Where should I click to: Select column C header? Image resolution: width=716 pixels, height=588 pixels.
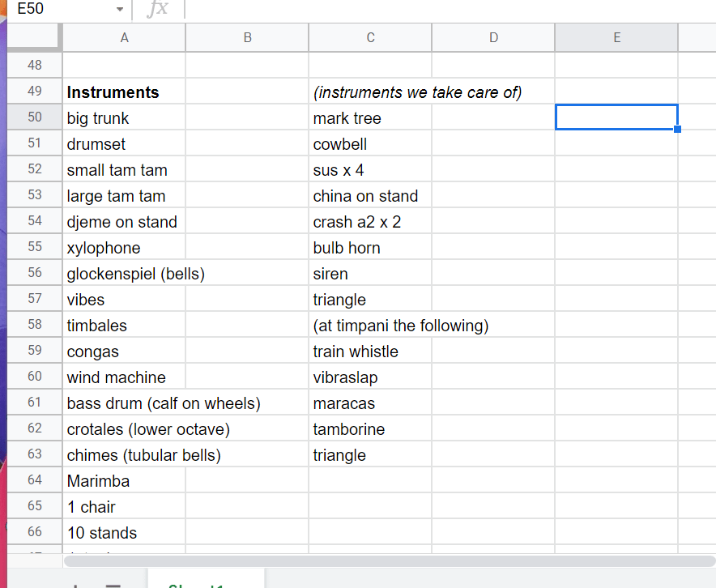pos(370,37)
